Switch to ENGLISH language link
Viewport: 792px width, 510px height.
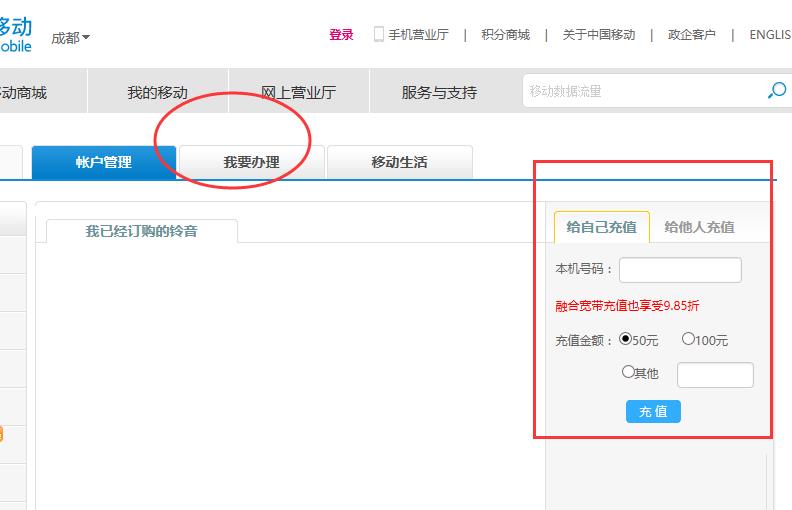(x=770, y=34)
